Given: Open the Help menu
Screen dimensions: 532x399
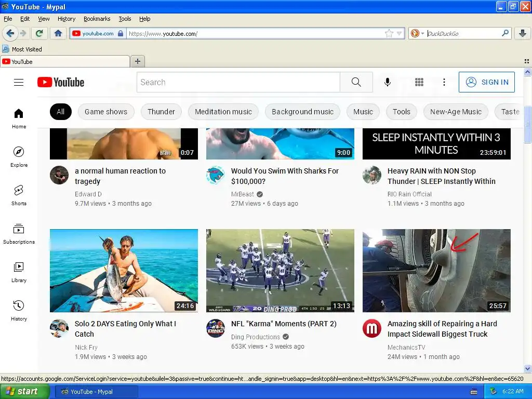Looking at the screenshot, I should click(x=144, y=19).
